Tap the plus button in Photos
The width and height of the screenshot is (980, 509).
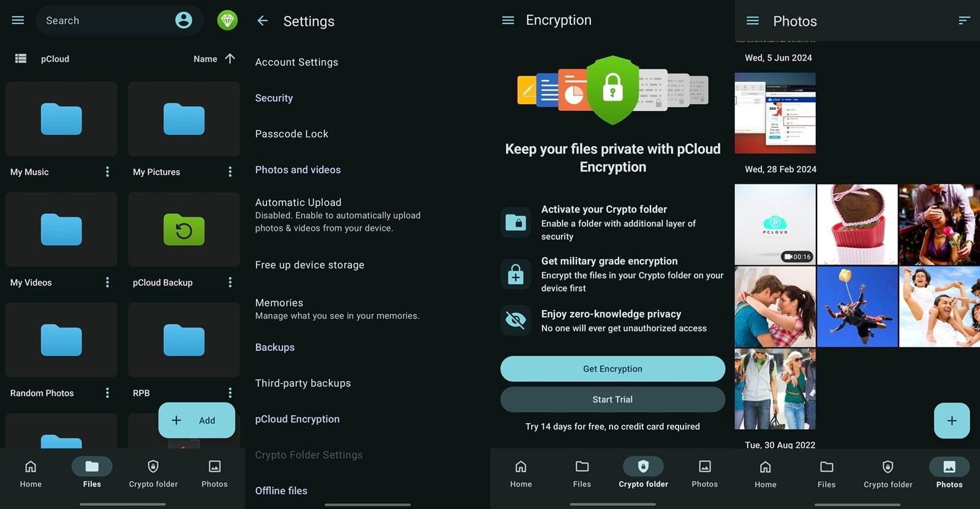[952, 421]
